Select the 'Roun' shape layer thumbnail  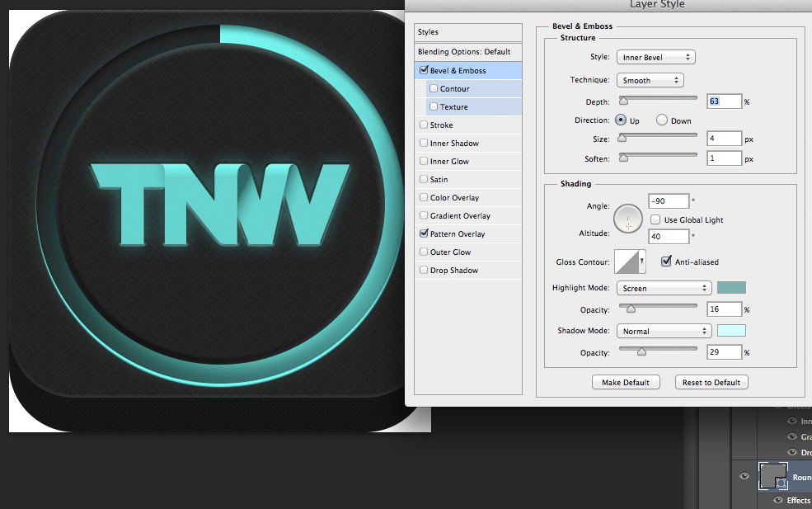773,476
